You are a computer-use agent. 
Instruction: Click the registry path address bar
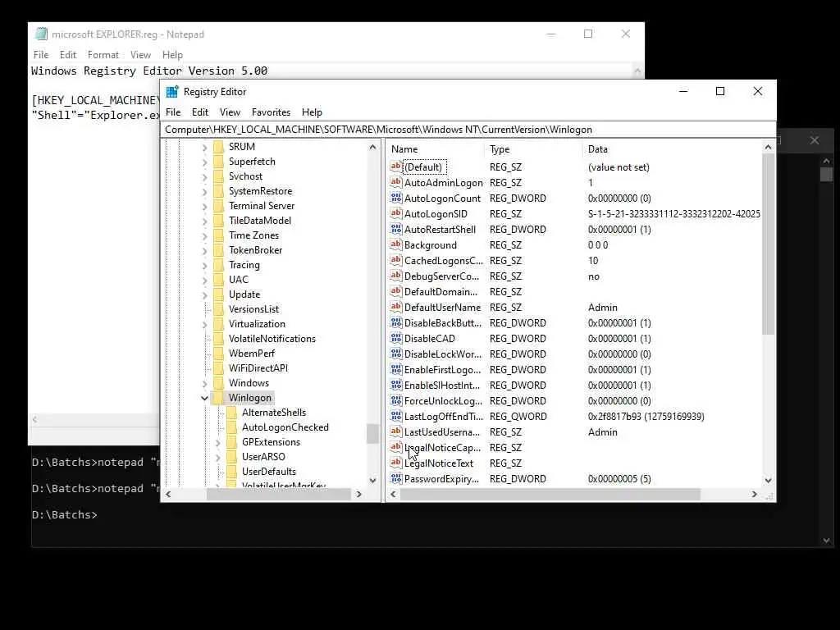[x=467, y=129]
